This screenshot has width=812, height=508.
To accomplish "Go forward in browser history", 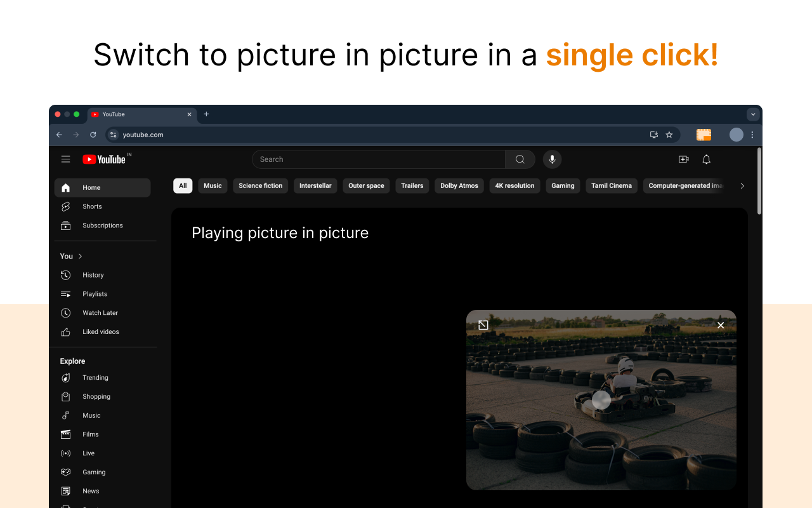I will 76,135.
